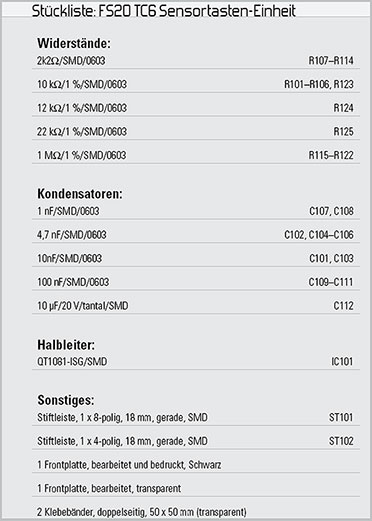Screen dimensions: 372x521
Task: Select the R125 designator
Action: tap(343, 132)
